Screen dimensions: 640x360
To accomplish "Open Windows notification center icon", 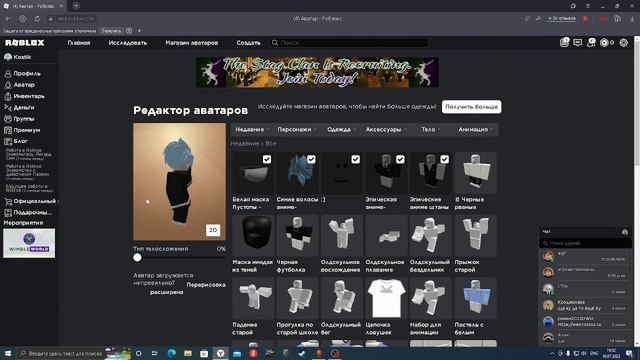I will (x=629, y=353).
